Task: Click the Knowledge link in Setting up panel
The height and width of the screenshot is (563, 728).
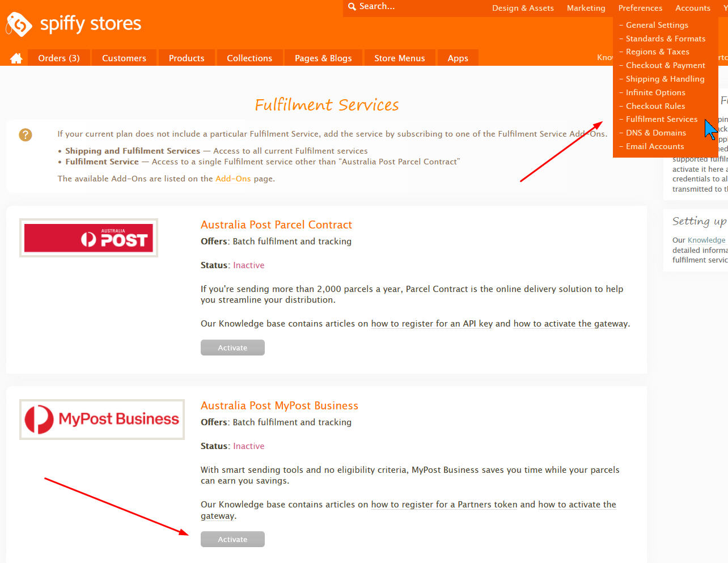Action: [706, 240]
